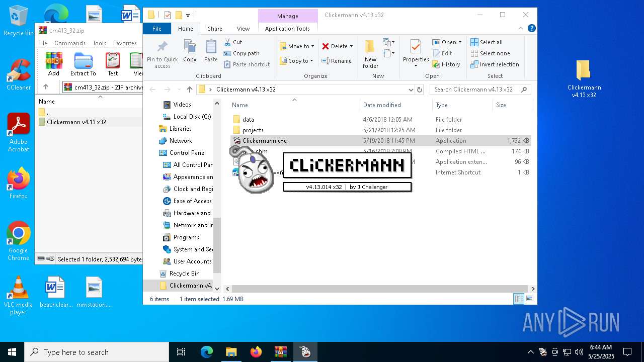Open the CCleaner desktop shortcut
Screen dimensions: 644x362
tap(19, 74)
